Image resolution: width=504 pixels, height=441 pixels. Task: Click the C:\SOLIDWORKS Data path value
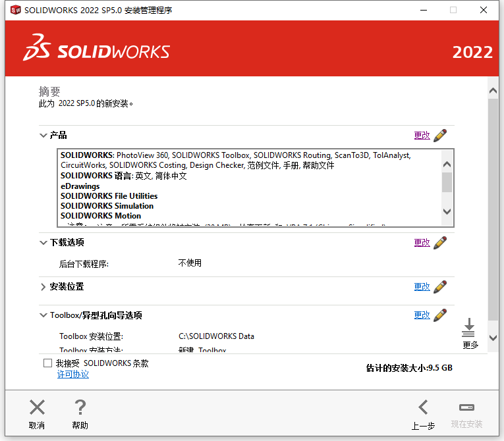tap(216, 336)
